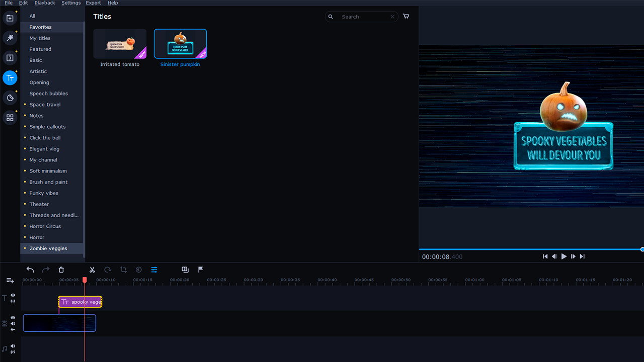Hide the titles track with its eye toggle

pyautogui.click(x=12, y=295)
